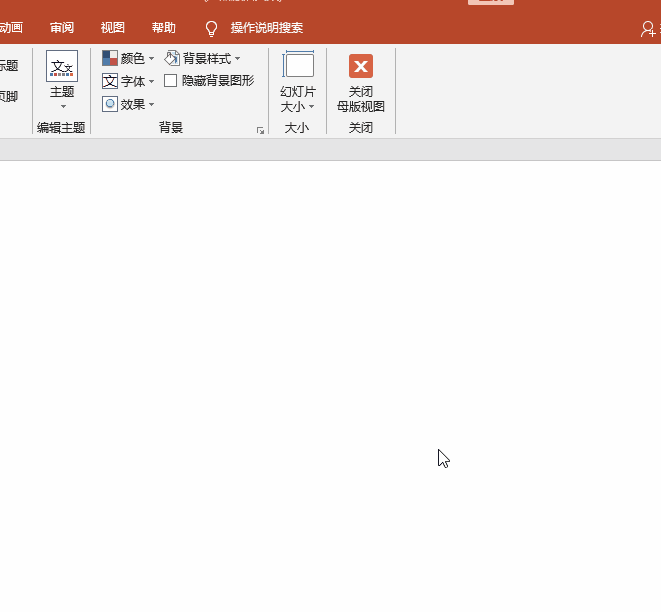Click the 颜色 color palette icon

click(110, 59)
